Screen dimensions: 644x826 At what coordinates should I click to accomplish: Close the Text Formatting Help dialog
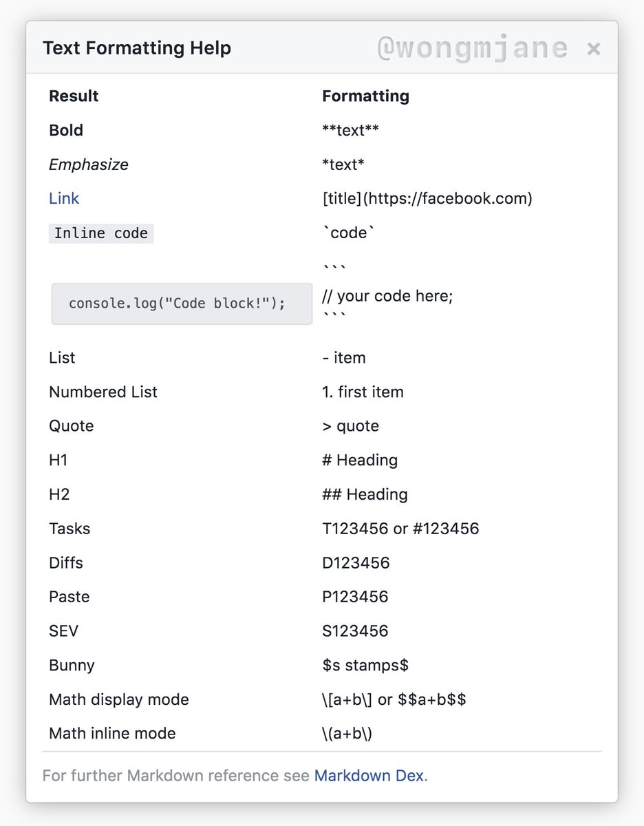tap(594, 49)
